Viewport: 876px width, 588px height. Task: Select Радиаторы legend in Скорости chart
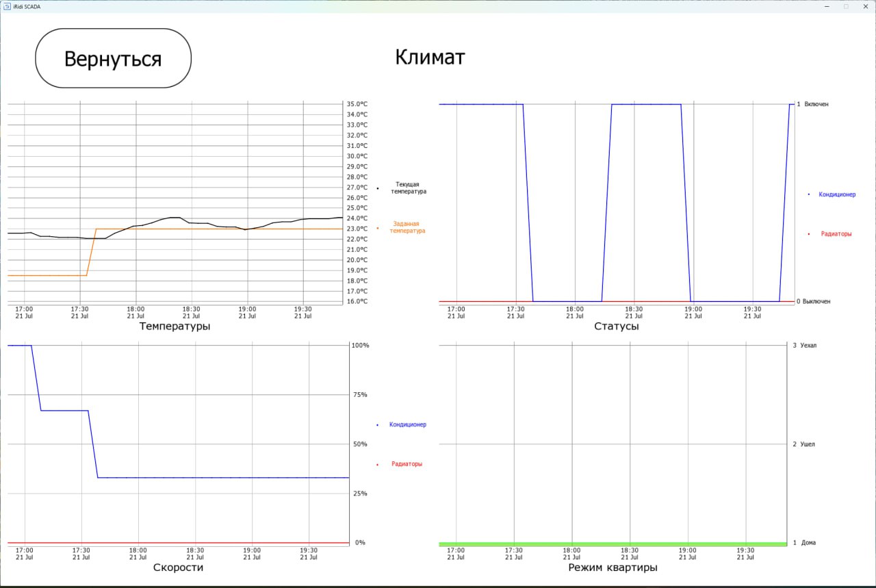[407, 464]
